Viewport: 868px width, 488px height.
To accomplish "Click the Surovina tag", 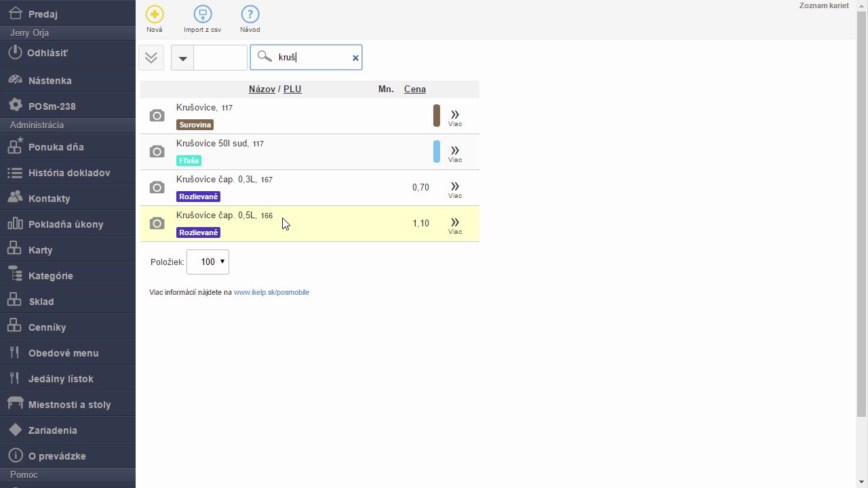I will 195,125.
